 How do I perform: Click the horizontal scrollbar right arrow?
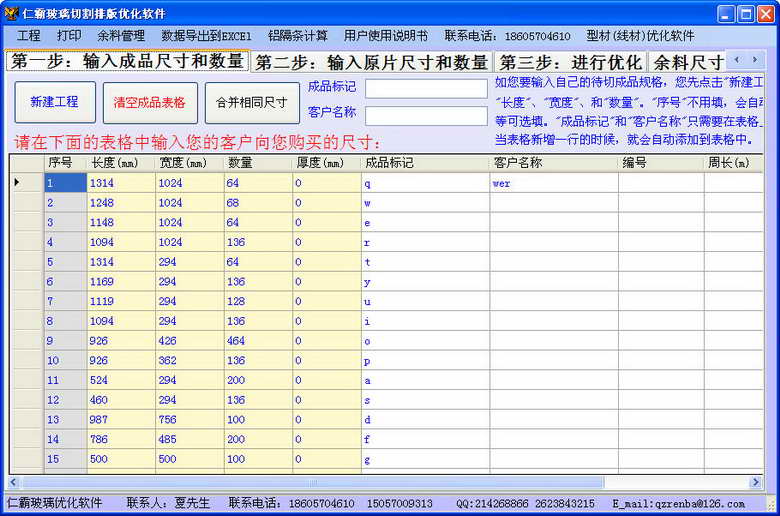pos(757,482)
